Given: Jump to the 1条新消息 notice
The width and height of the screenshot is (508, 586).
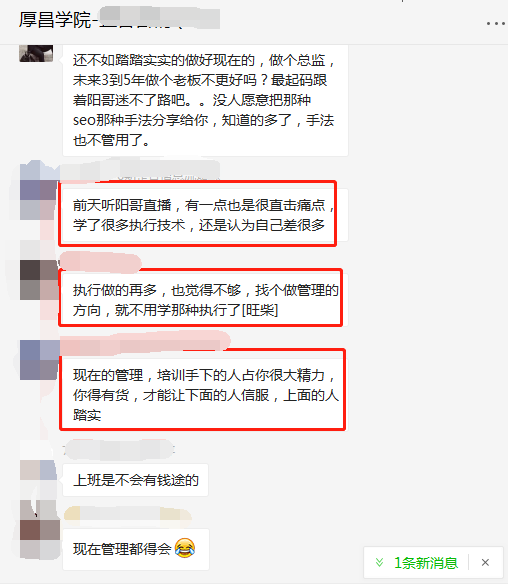Looking at the screenshot, I should point(426,563).
